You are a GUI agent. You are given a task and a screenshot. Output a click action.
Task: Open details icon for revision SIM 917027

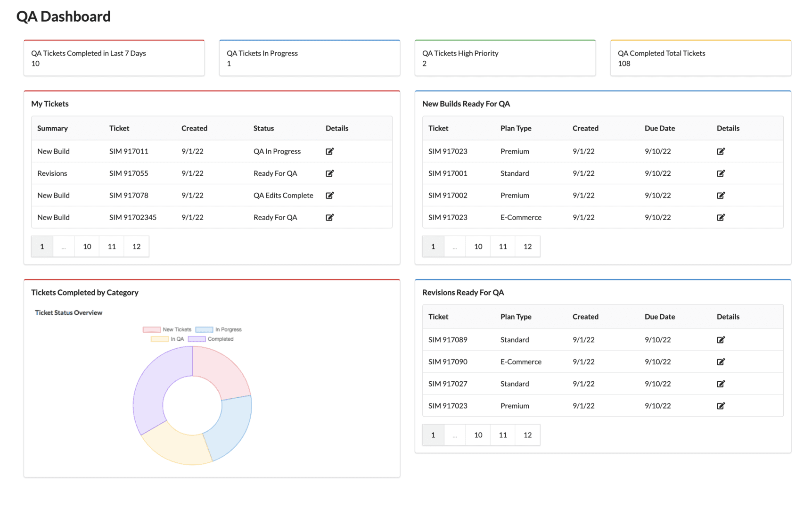click(x=721, y=384)
